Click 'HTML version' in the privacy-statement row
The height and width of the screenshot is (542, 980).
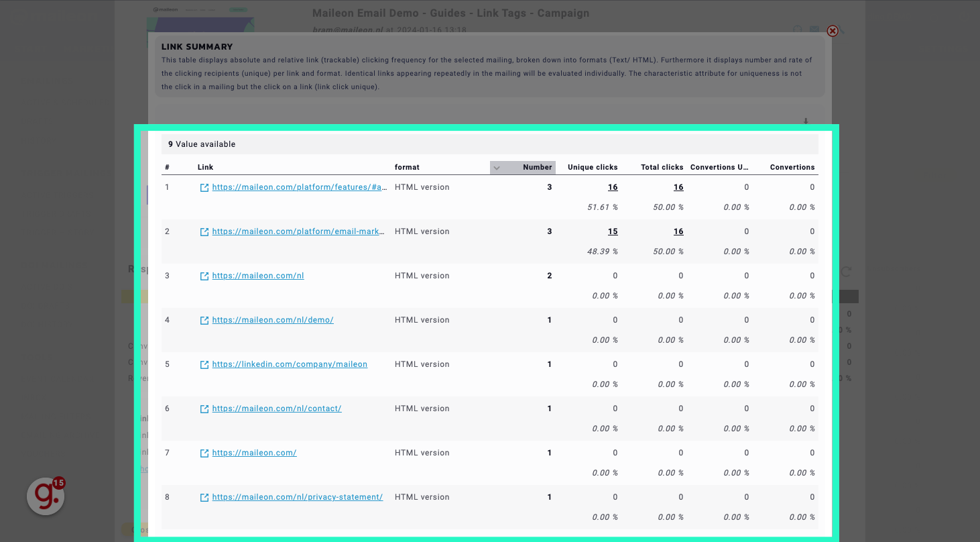[x=422, y=497]
